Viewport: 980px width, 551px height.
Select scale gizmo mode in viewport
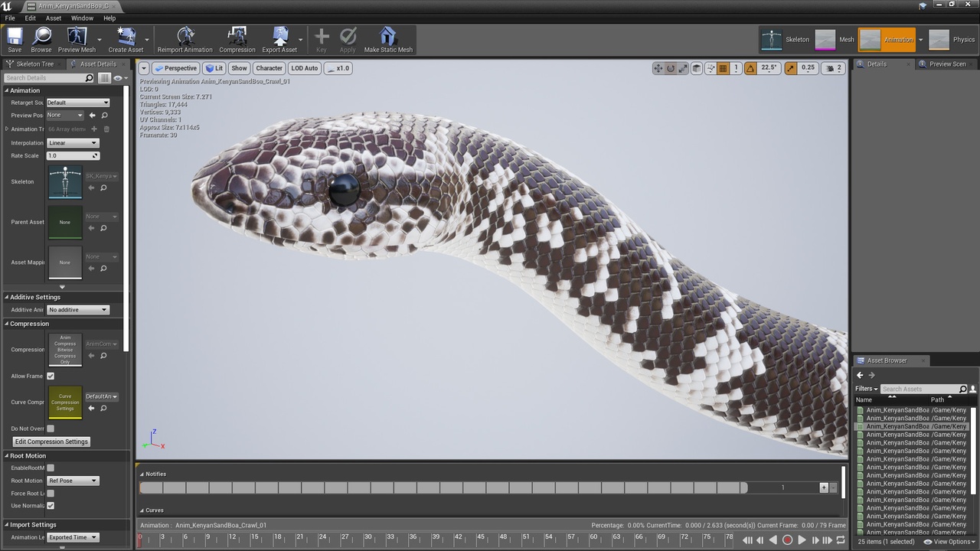click(x=683, y=68)
